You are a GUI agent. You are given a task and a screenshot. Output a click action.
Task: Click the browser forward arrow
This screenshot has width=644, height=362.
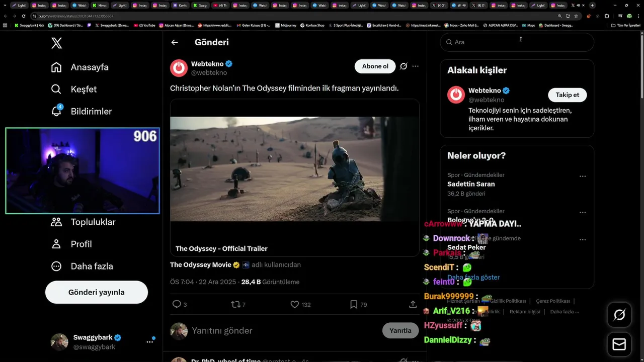(15, 16)
